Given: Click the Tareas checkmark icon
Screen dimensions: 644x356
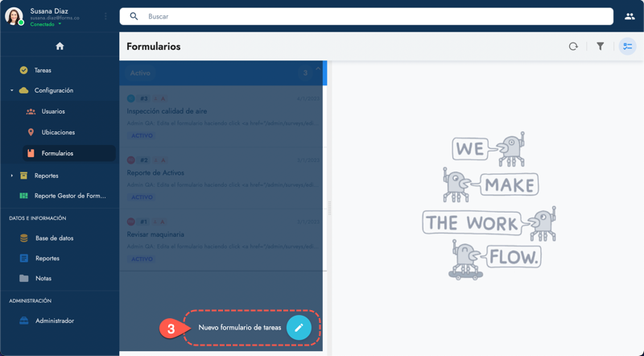Looking at the screenshot, I should [24, 70].
